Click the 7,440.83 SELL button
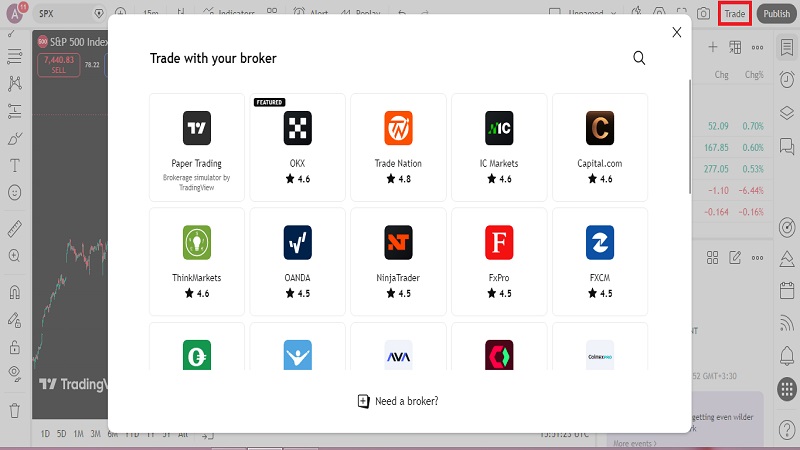This screenshot has height=450, width=800. coord(59,65)
